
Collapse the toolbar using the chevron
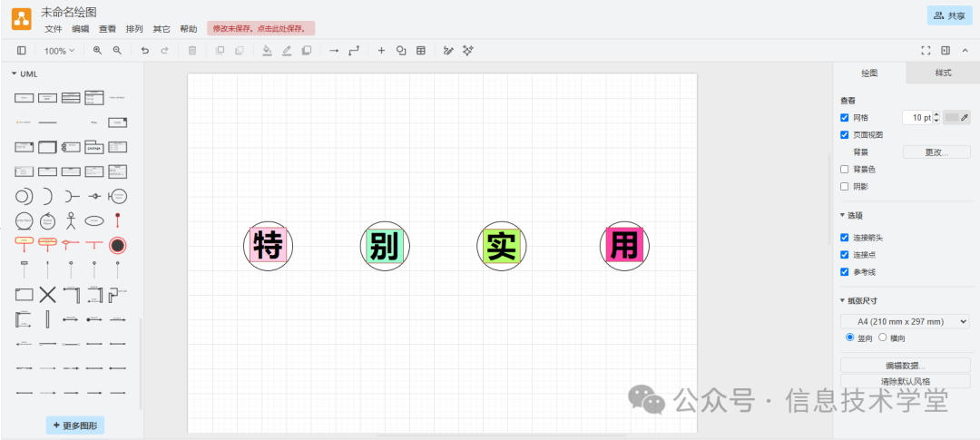(x=965, y=51)
